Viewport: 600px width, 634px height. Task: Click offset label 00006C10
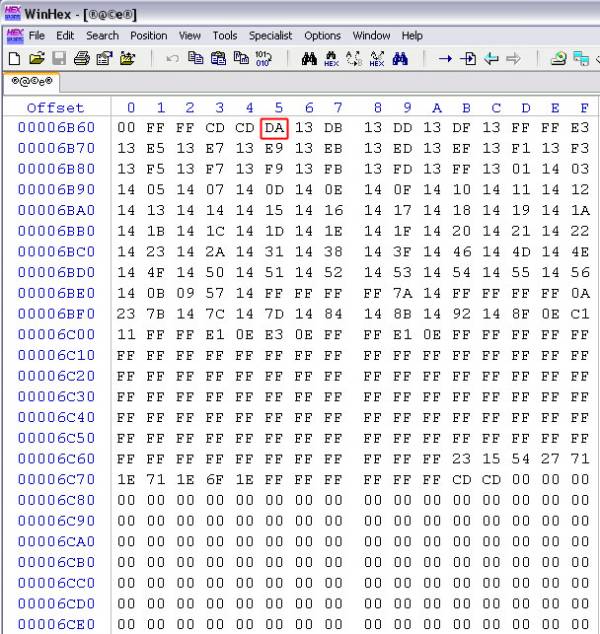[56, 355]
